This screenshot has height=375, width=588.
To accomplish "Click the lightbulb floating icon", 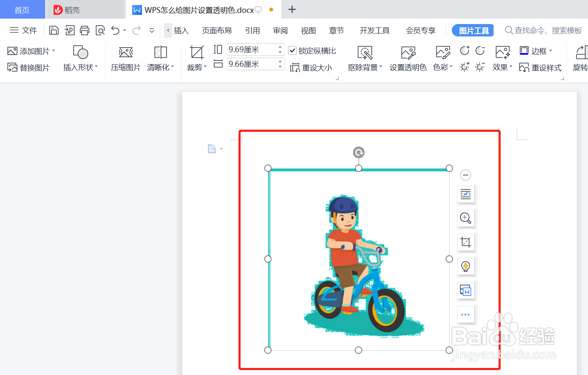I will (465, 266).
